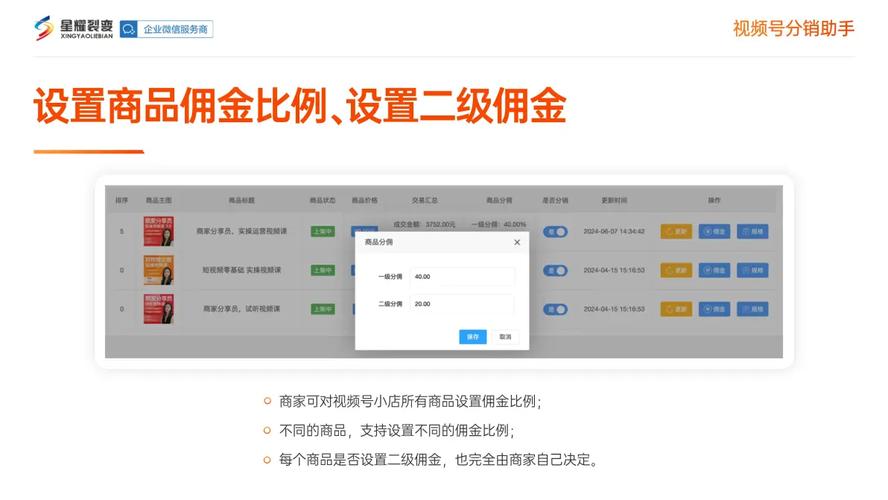Open 佣金 button for 短视频零基础 row
This screenshot has height=500, width=888.
714,271
